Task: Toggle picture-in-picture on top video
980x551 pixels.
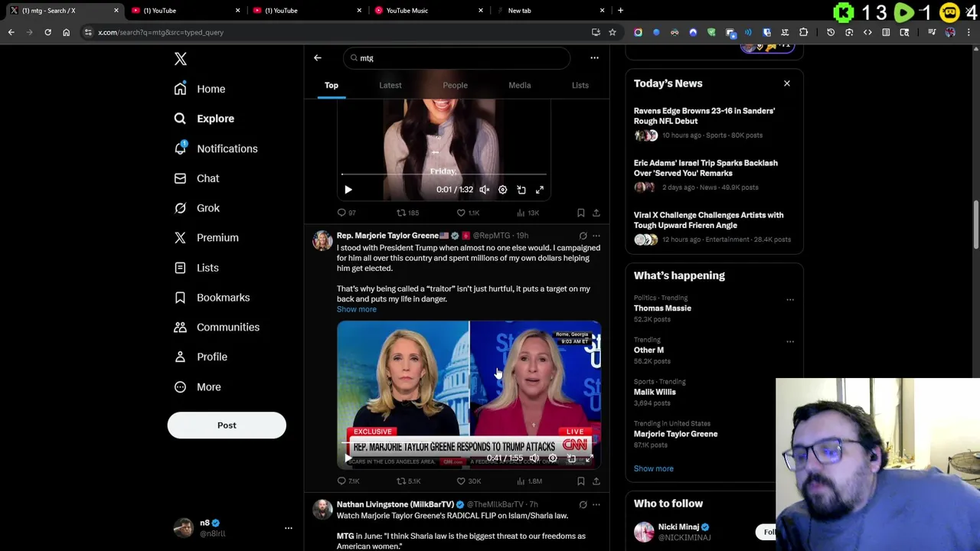Action: point(521,190)
